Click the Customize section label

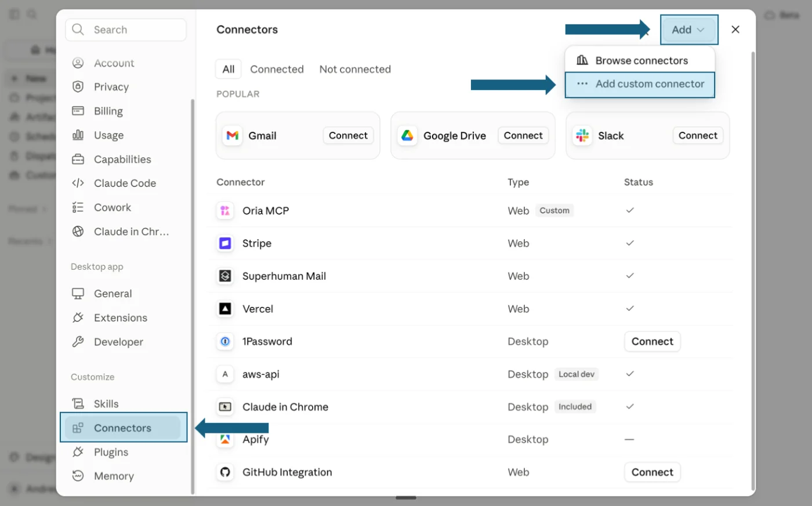93,377
